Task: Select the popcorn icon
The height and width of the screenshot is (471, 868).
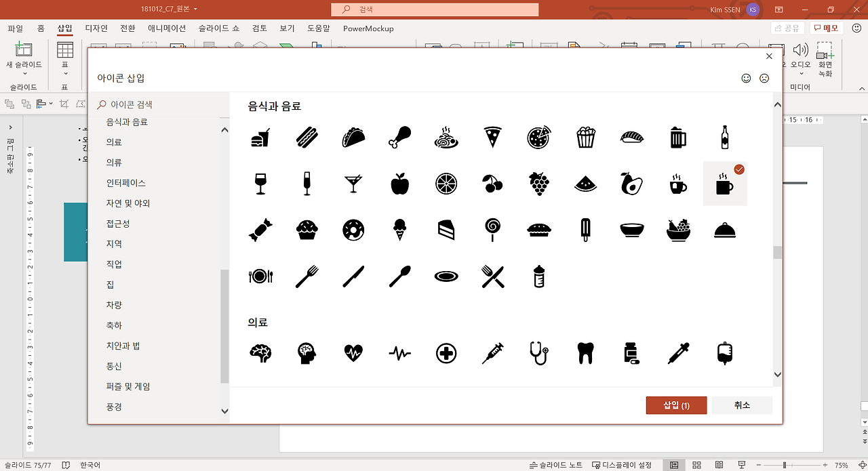Action: [x=585, y=138]
